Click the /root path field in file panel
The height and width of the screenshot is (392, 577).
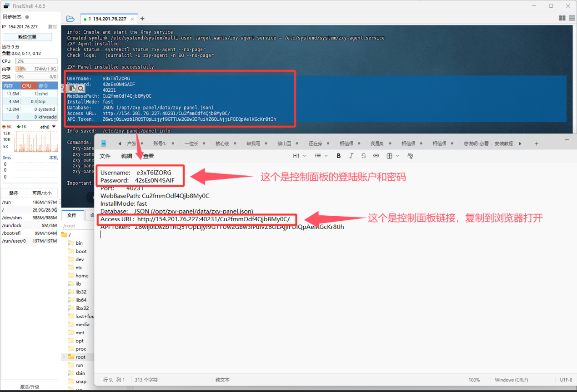click(x=77, y=226)
